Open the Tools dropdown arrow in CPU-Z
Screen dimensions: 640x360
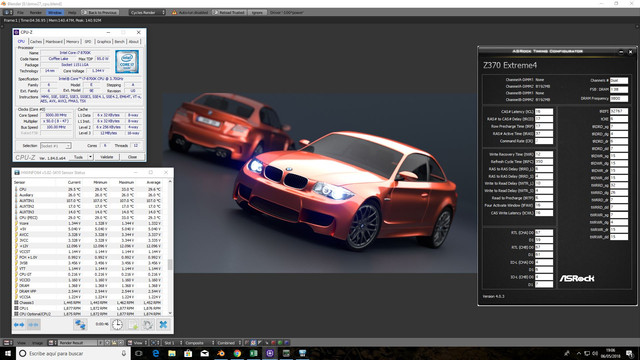click(x=91, y=157)
